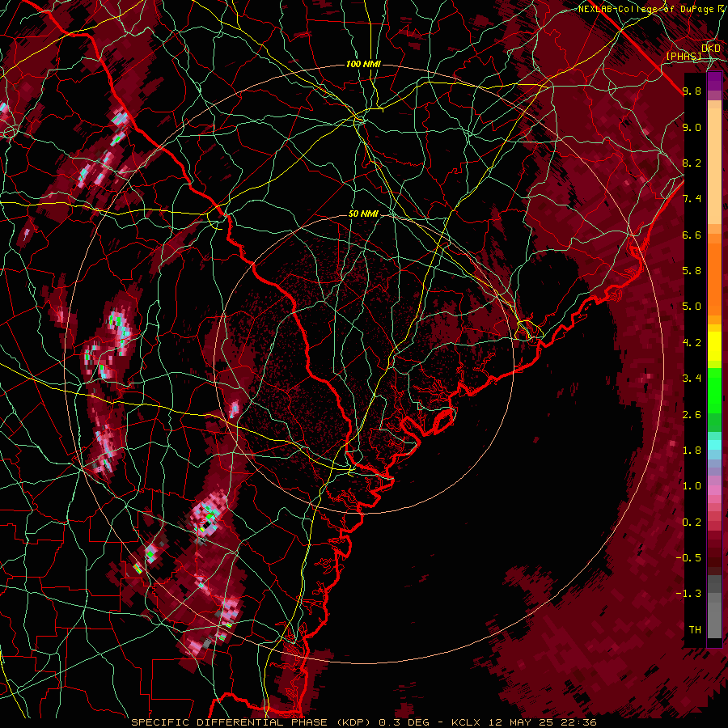Click the 2.6 value on the color scale
Image resolution: width=728 pixels, height=728 pixels.
(x=692, y=415)
